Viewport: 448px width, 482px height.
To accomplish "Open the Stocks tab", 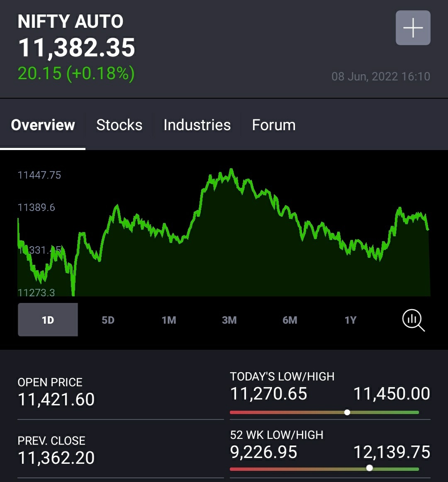I will point(119,125).
